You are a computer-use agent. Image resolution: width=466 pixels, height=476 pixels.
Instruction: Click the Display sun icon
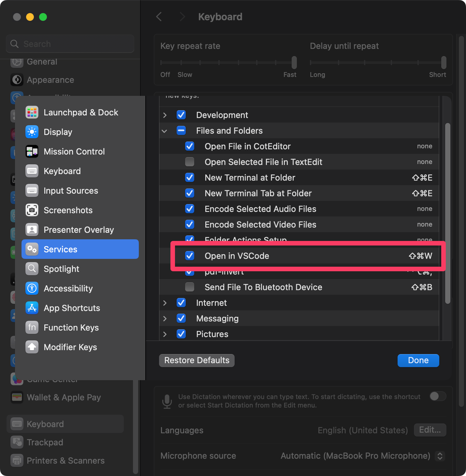[x=32, y=132]
